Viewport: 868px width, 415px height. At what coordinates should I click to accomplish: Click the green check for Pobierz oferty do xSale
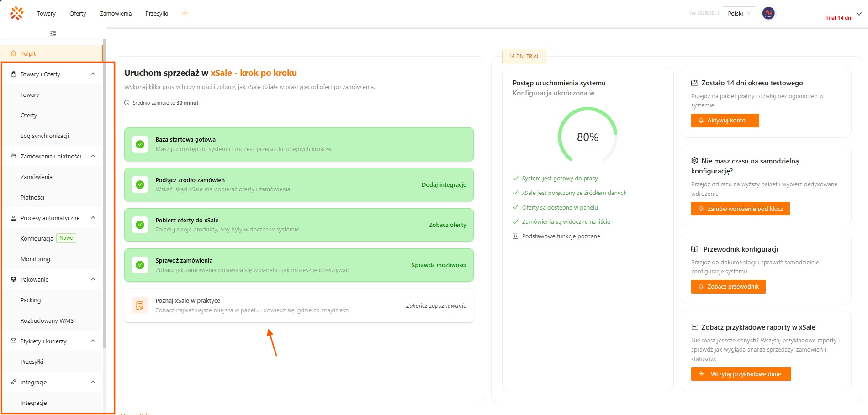[x=140, y=225]
